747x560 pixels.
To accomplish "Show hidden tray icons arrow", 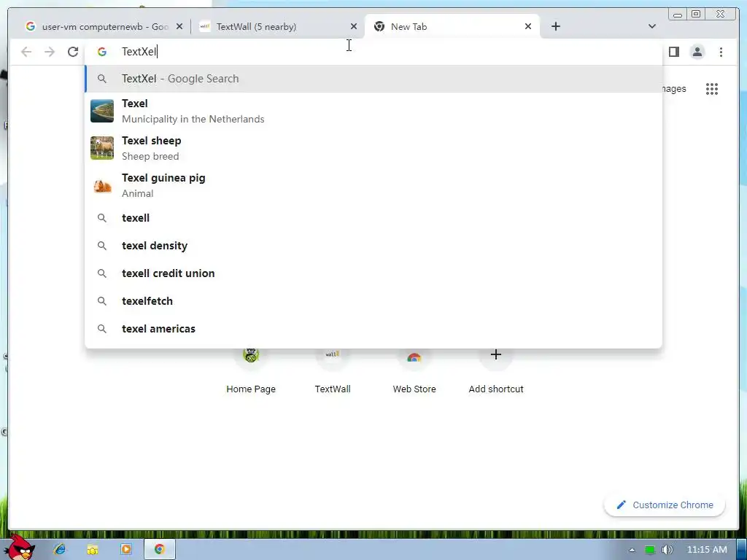I will tap(632, 550).
